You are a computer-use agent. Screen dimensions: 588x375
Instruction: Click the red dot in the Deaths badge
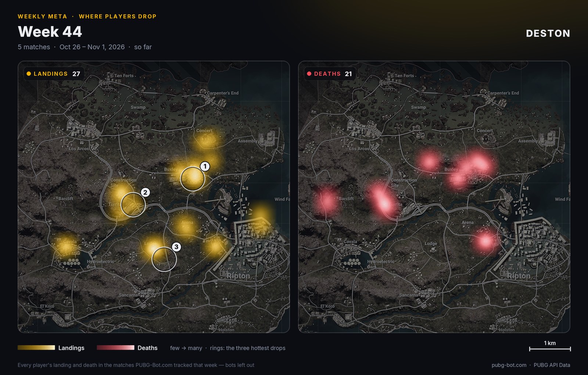[x=309, y=74]
